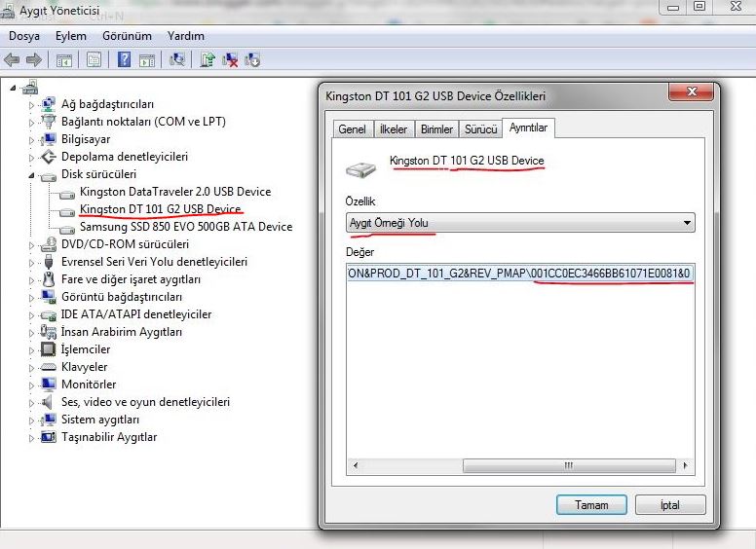The image size is (756, 549).
Task: Select the computer root node icon
Action: pyautogui.click(x=30, y=88)
